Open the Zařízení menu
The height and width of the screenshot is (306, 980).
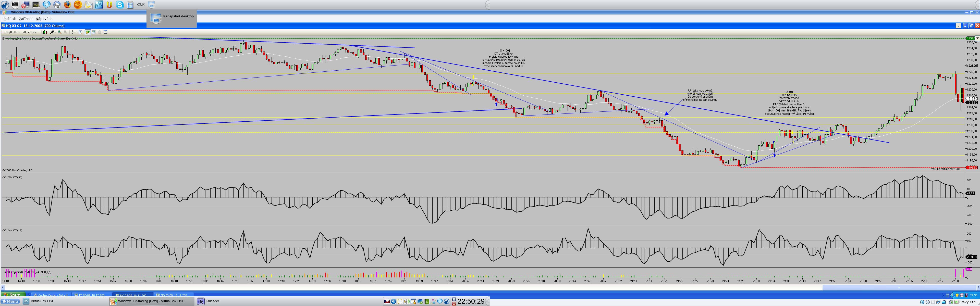click(x=26, y=19)
